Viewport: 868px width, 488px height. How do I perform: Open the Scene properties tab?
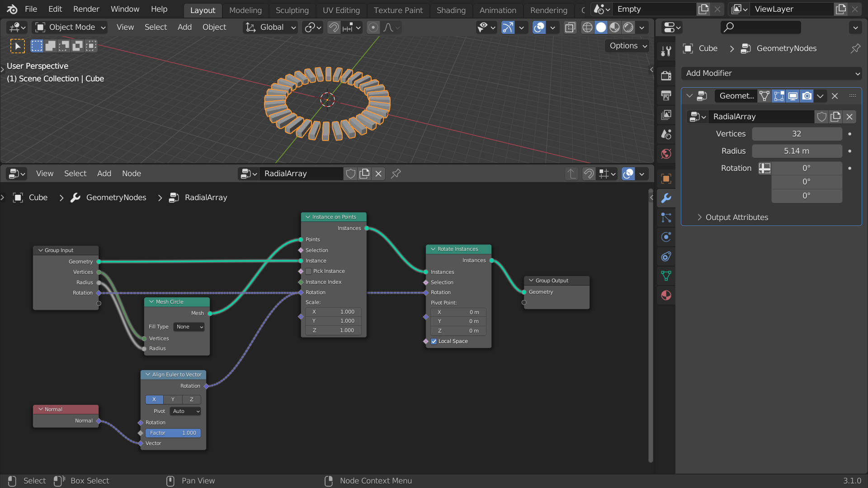tap(666, 134)
